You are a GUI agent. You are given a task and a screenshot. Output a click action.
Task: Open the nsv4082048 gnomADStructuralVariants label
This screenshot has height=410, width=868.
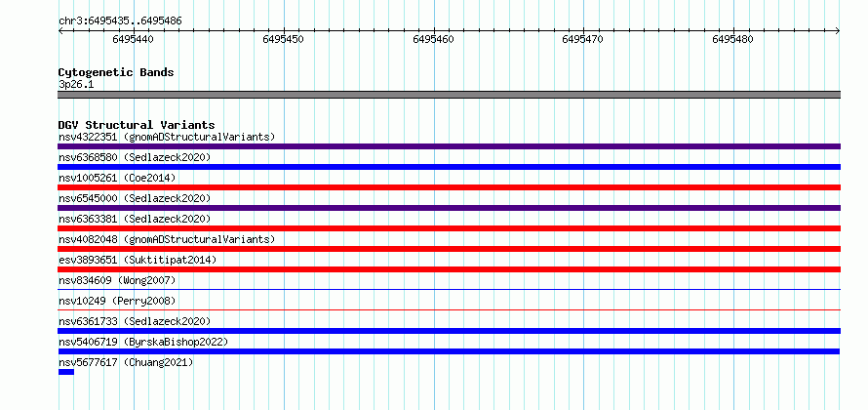167,239
